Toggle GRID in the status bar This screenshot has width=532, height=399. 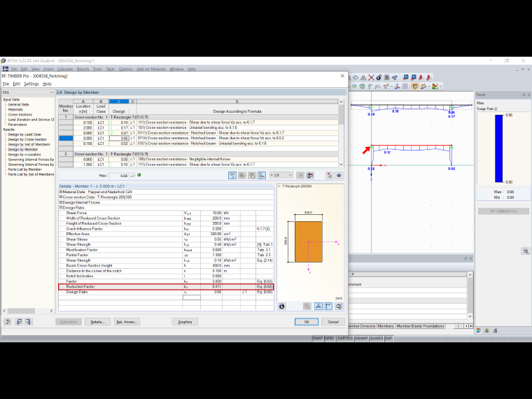point(330,338)
